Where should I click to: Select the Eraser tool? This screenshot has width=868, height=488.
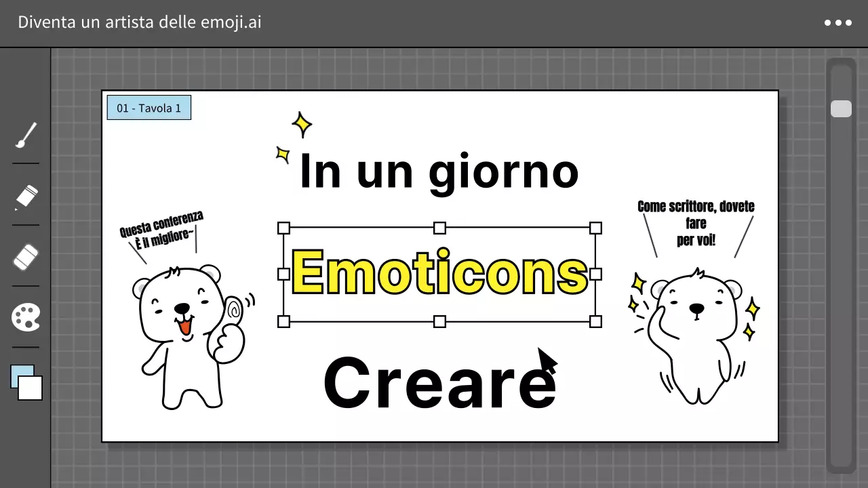click(x=25, y=256)
